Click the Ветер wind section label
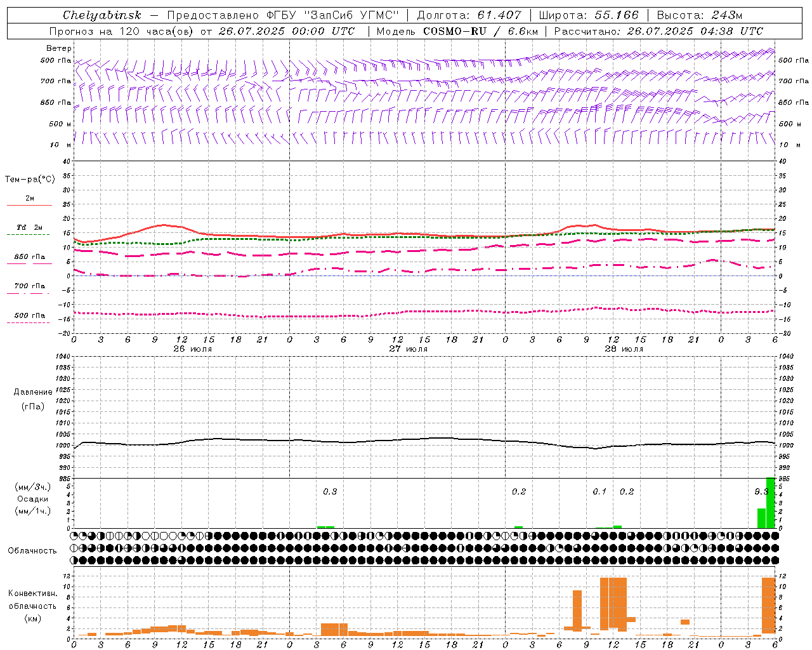Viewport: 812px width, 650px height. [59, 48]
